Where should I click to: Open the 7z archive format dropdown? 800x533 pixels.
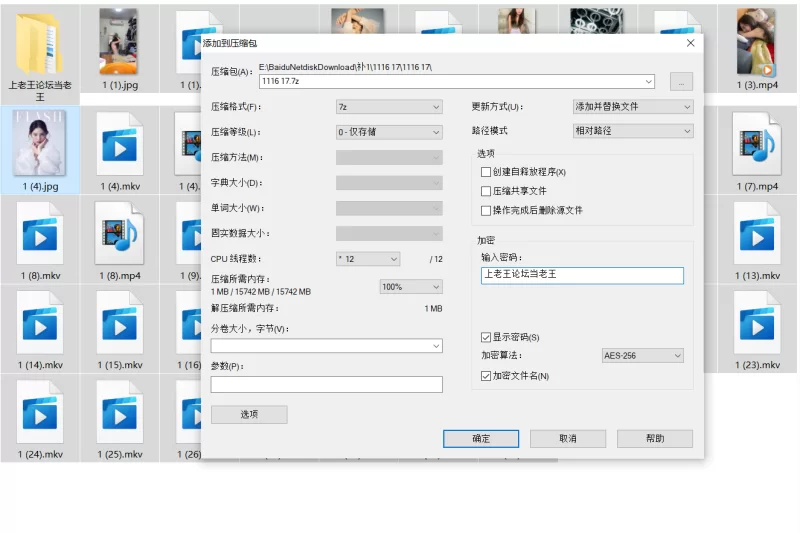[388, 107]
